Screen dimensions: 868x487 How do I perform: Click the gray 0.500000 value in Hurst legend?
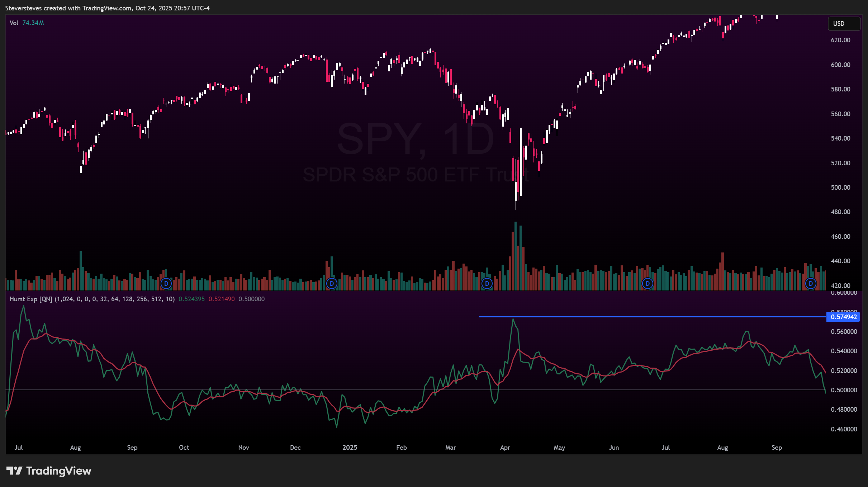click(251, 299)
